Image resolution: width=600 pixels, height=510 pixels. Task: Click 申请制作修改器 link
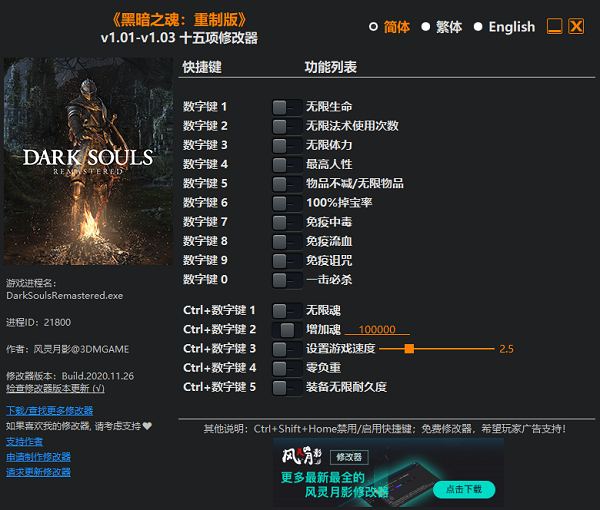[x=38, y=457]
